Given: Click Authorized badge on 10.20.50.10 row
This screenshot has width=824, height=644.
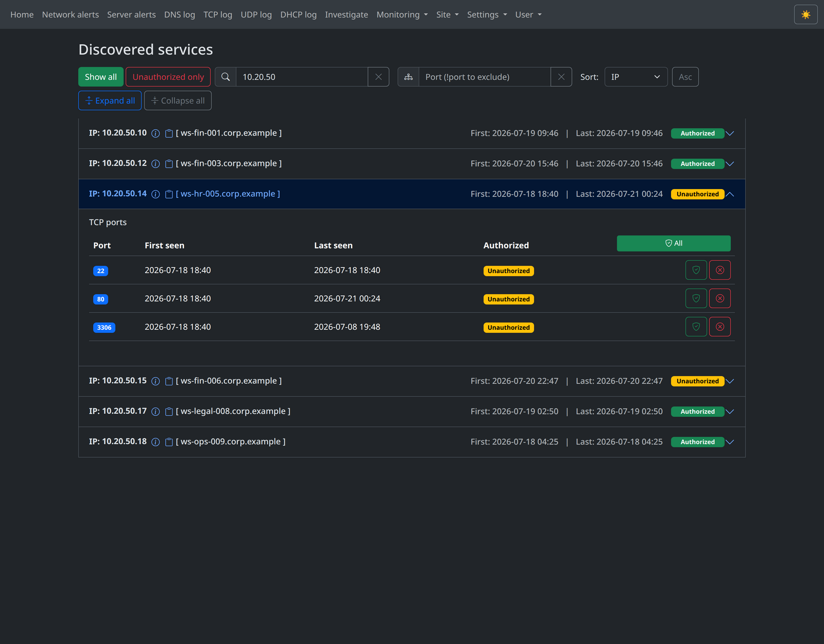Looking at the screenshot, I should (697, 133).
